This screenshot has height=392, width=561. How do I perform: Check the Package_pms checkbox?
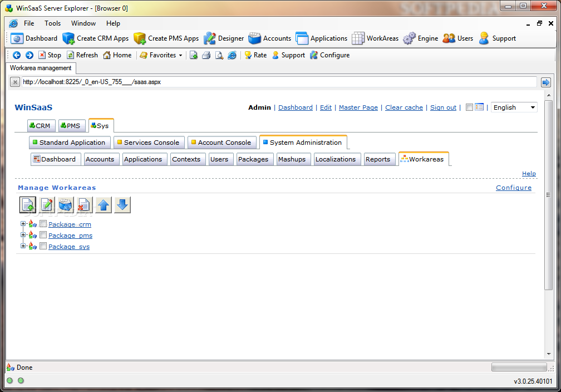tap(43, 235)
